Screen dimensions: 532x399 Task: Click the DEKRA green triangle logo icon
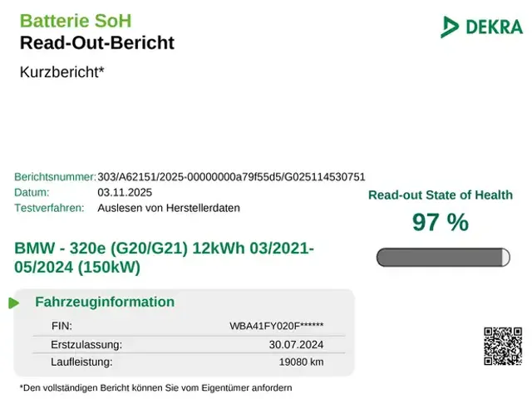450,27
